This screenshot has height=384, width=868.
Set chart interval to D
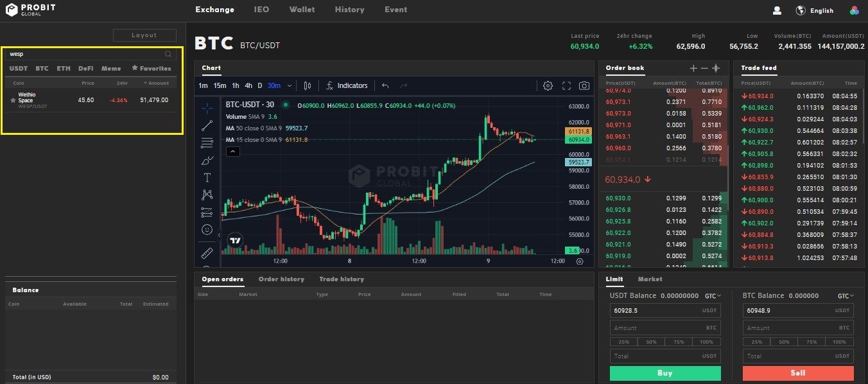point(260,85)
